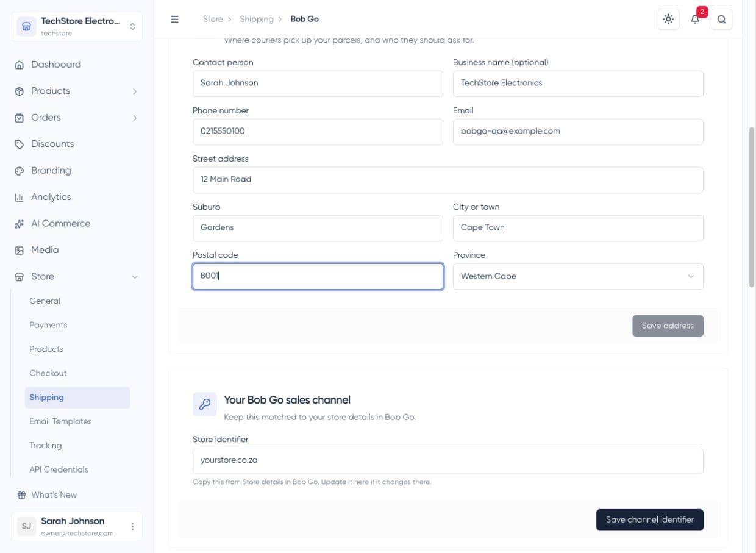Open the TechStore store switcher
The width and height of the screenshot is (756, 553).
pos(77,26)
